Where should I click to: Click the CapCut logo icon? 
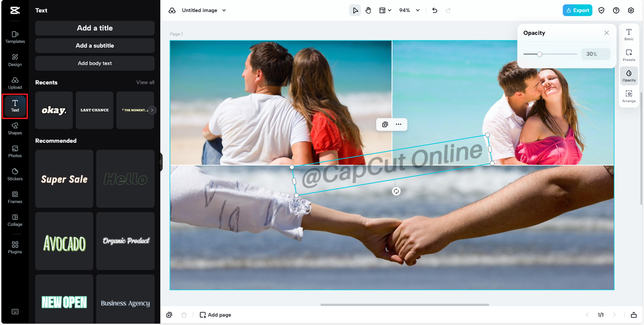pyautogui.click(x=15, y=10)
